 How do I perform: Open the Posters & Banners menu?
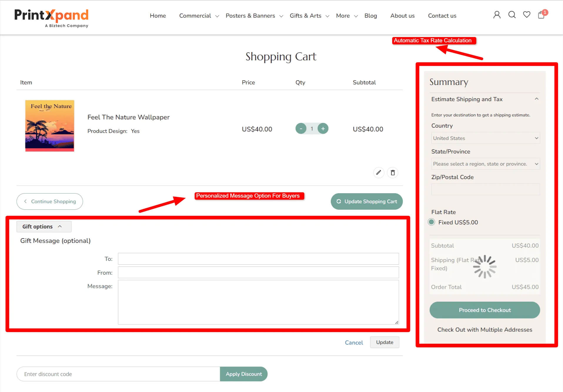254,16
